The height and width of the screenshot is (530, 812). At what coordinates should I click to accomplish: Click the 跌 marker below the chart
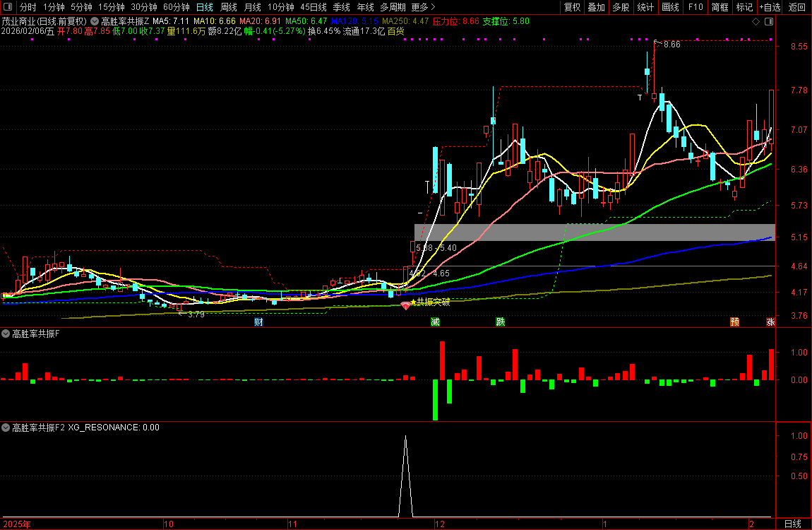click(x=500, y=322)
